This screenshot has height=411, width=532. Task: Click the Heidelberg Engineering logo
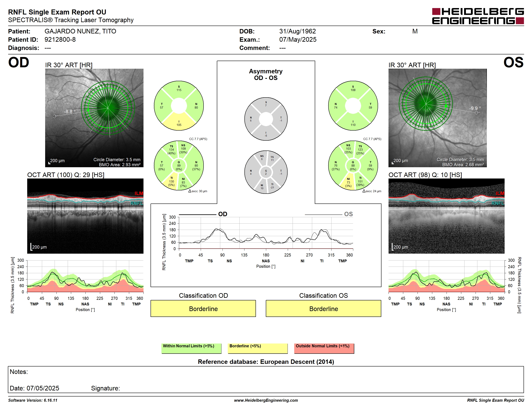[478, 16]
